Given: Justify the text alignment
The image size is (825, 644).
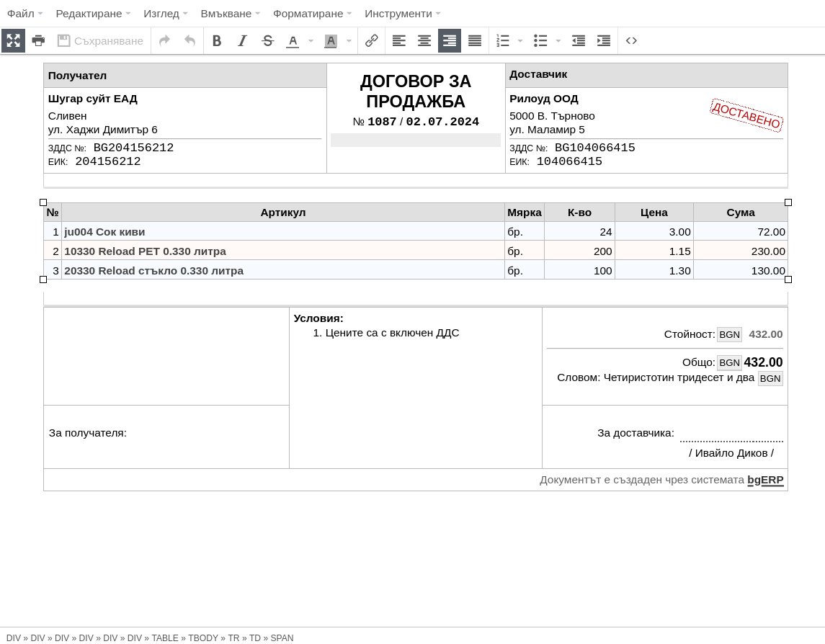Looking at the screenshot, I should pos(475,40).
